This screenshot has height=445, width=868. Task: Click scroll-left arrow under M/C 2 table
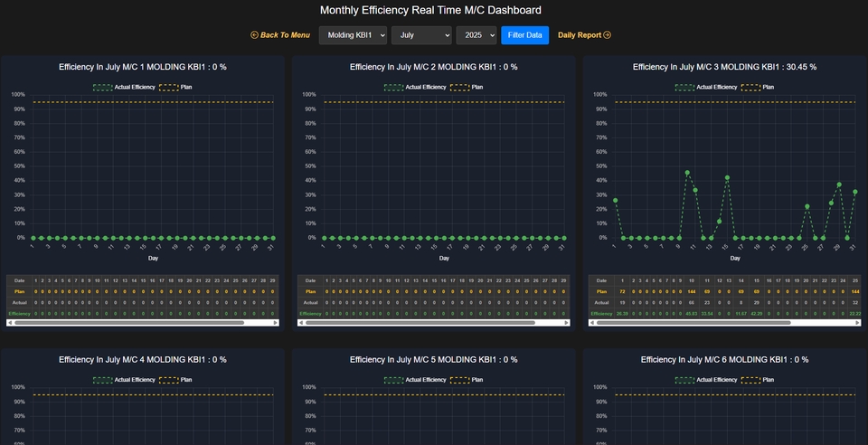point(302,322)
